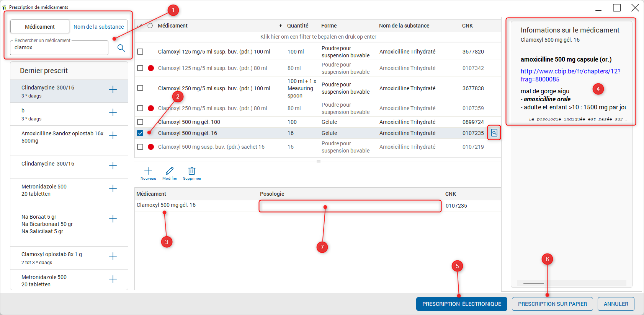Add prescription b 3 * daags with plus
644x315 pixels.
(113, 112)
